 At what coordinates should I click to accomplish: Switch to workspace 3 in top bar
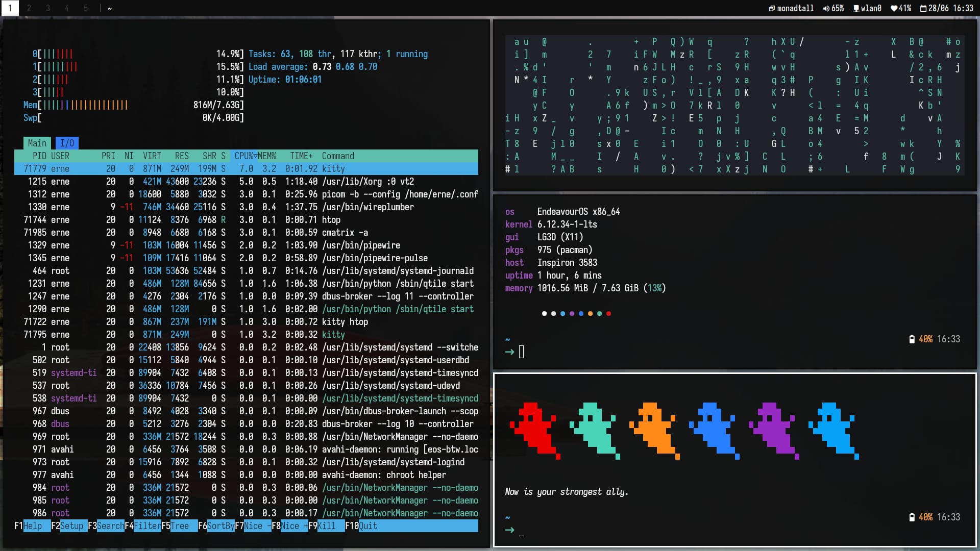click(x=48, y=8)
